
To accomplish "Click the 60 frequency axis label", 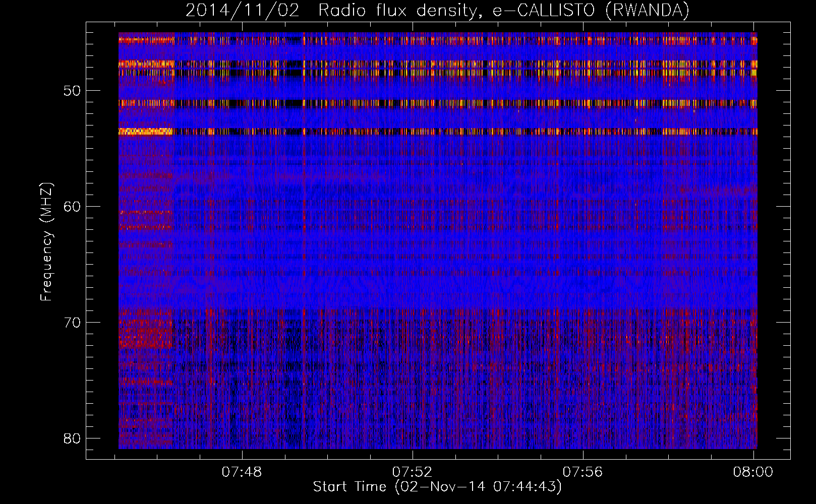I will (x=73, y=207).
